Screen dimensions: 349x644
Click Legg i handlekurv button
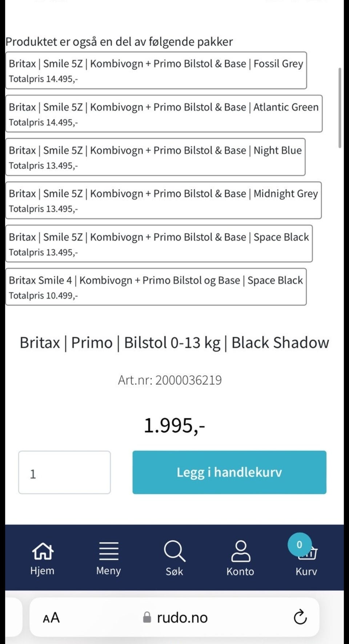(229, 472)
